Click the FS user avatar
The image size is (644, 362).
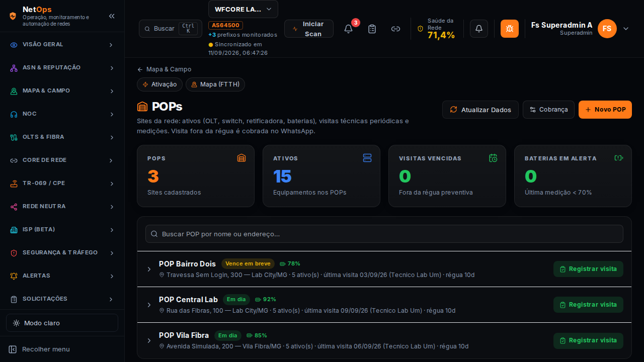tap(607, 29)
